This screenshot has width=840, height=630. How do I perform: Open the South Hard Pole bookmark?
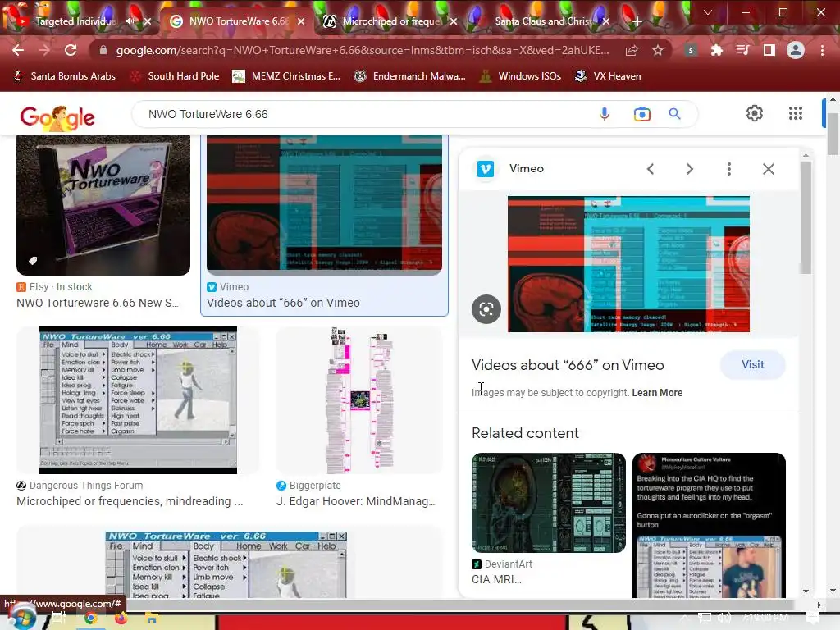pyautogui.click(x=176, y=76)
